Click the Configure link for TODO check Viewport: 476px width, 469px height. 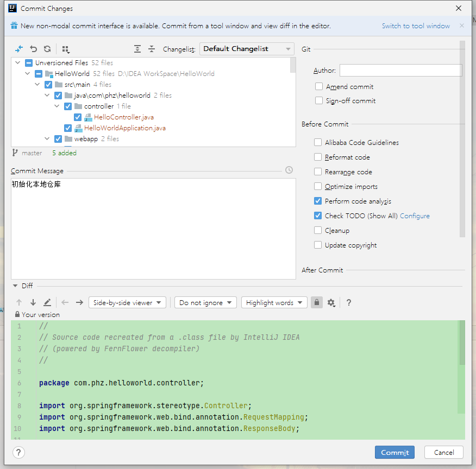(415, 216)
